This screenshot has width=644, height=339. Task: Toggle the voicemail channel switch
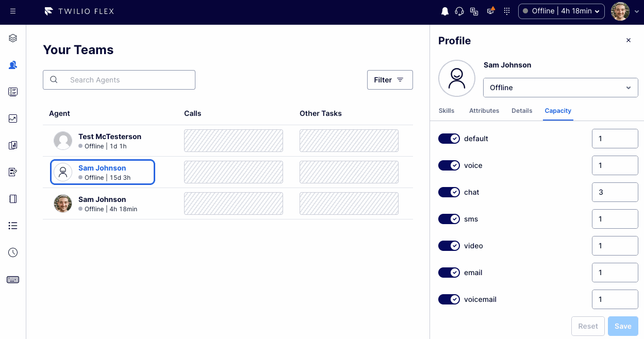click(x=449, y=299)
